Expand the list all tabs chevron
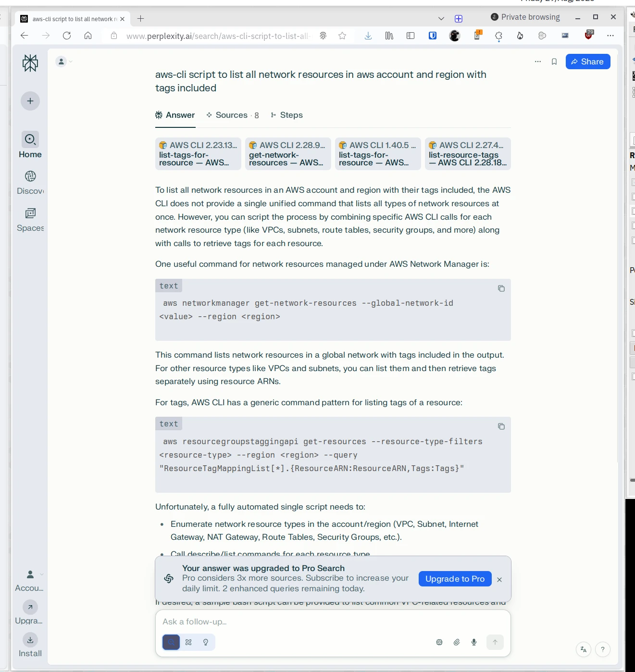The height and width of the screenshot is (672, 635). [x=441, y=19]
